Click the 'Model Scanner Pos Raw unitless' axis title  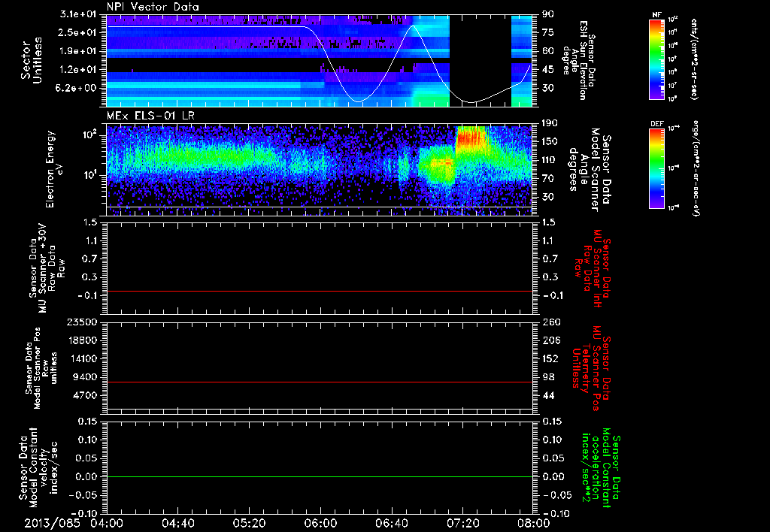pyautogui.click(x=42, y=368)
